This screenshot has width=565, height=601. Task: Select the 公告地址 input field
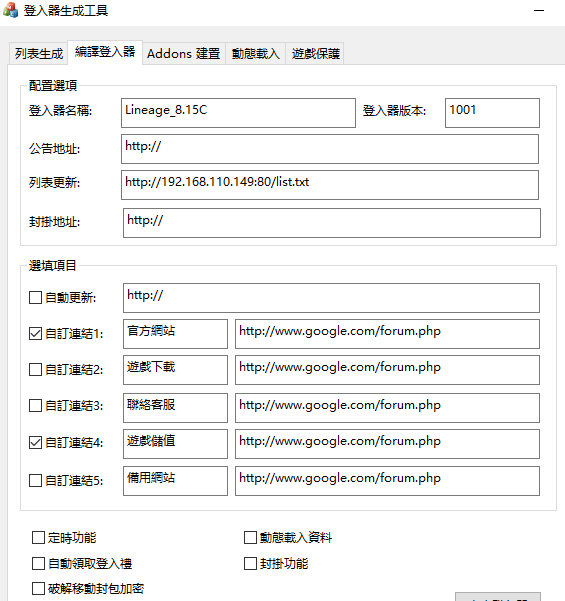tap(330, 149)
